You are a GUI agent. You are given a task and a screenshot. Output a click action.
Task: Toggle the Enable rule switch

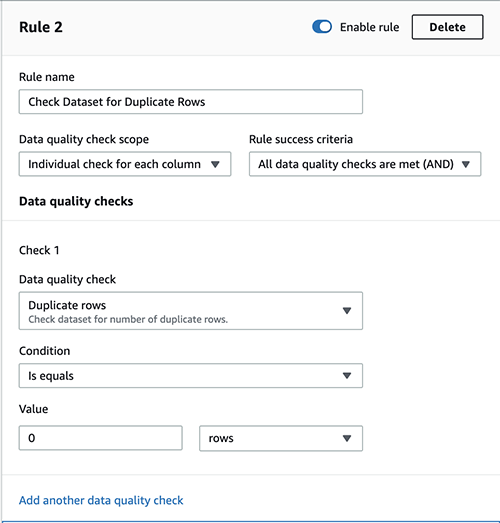[322, 27]
